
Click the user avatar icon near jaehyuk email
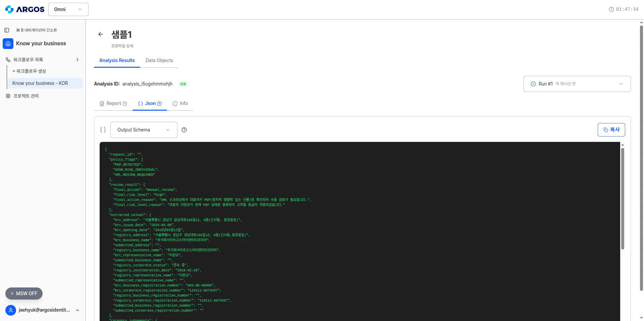10,310
